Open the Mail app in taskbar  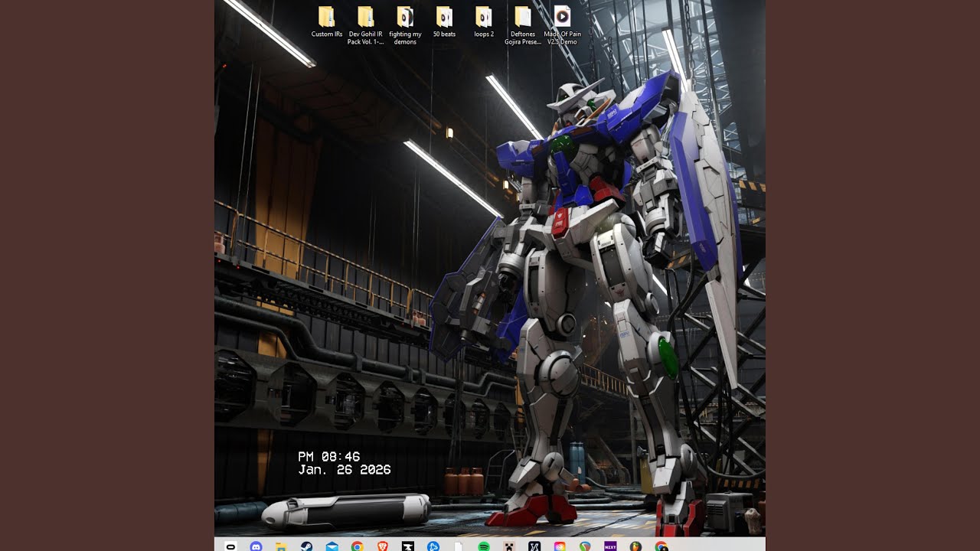[332, 546]
